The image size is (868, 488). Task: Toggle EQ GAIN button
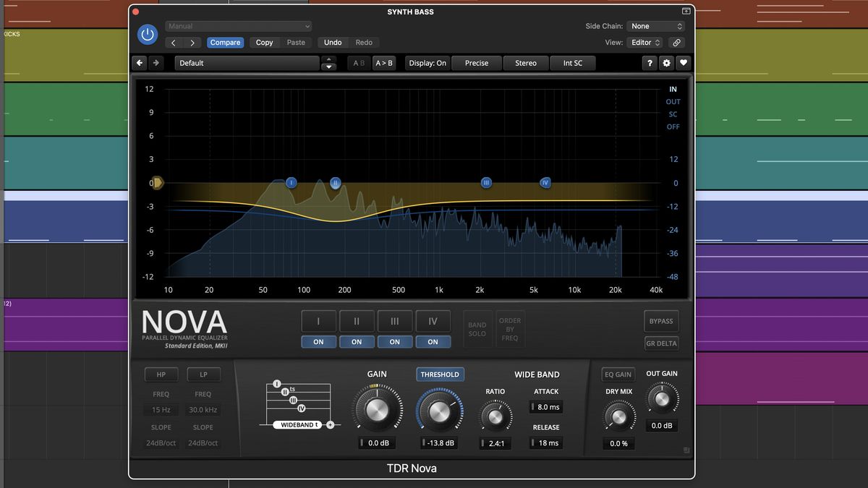point(618,374)
